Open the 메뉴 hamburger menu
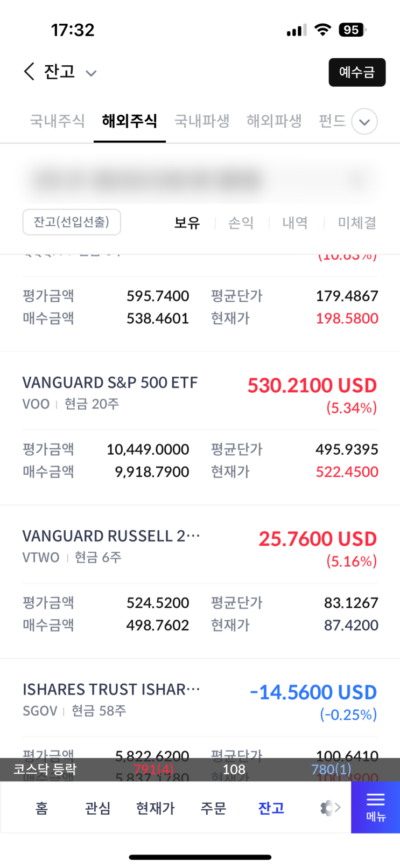The image size is (400, 868). [375, 807]
